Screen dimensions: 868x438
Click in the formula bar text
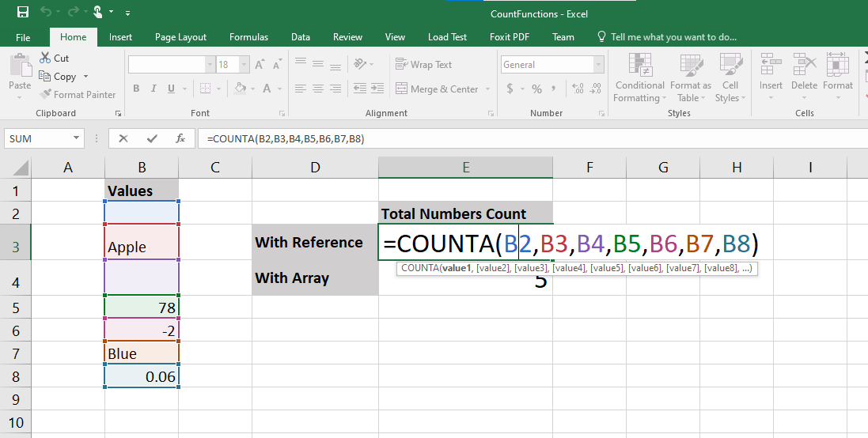pyautogui.click(x=286, y=139)
